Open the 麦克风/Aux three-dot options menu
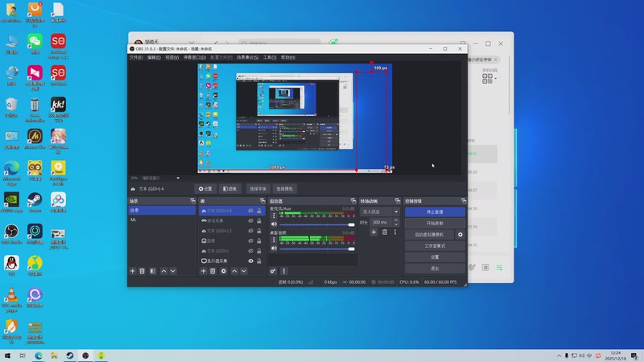 click(x=274, y=216)
